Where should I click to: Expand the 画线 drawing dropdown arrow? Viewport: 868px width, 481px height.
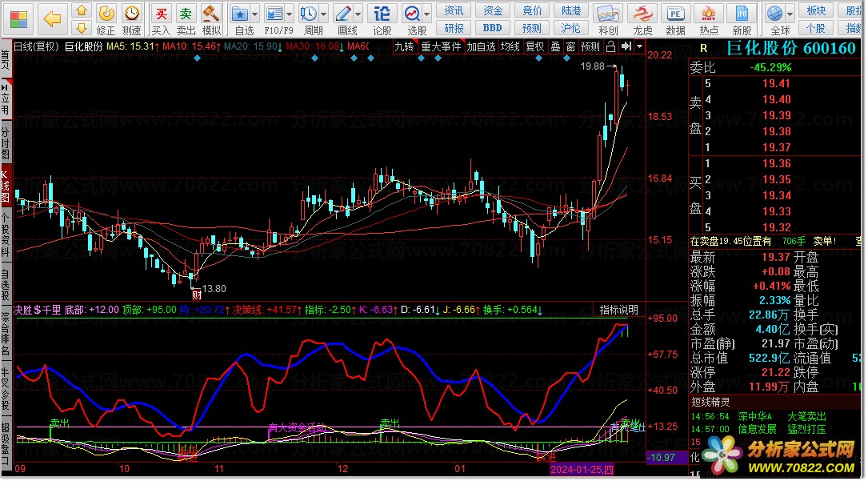pos(358,14)
